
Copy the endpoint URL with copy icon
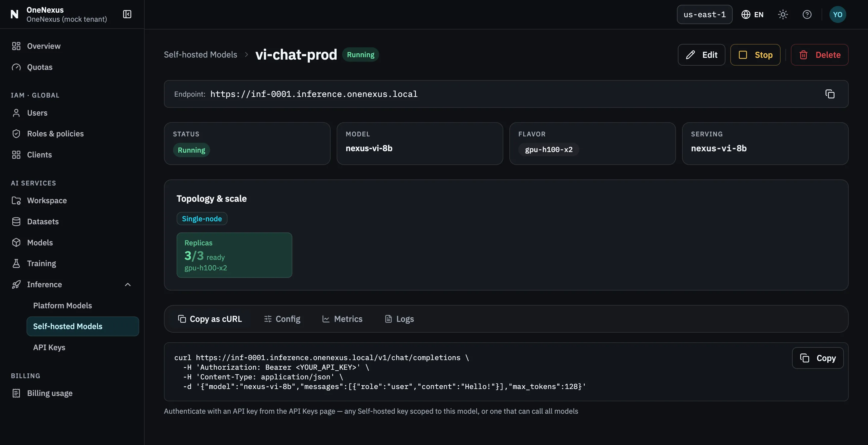coord(830,94)
